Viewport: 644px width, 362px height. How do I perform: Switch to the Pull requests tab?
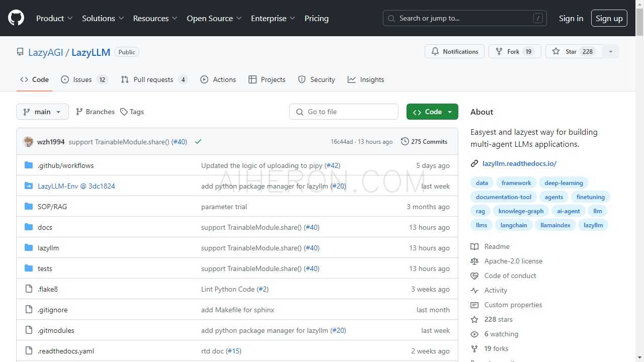(154, 79)
